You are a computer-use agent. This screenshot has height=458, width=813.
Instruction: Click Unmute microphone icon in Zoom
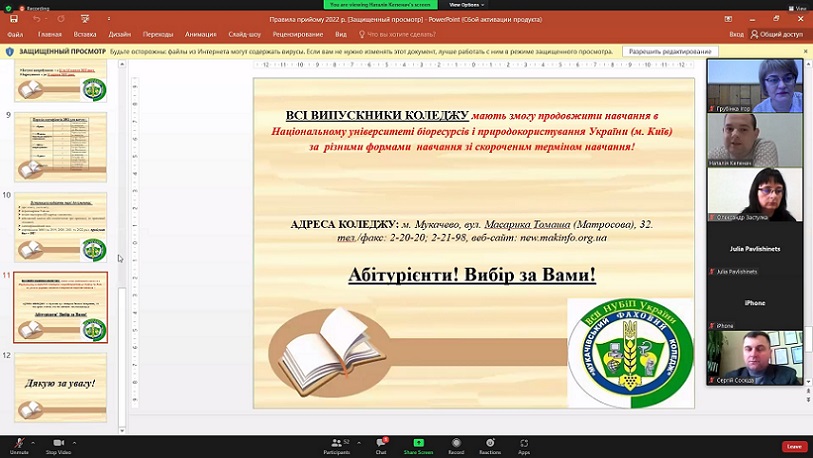click(19, 446)
